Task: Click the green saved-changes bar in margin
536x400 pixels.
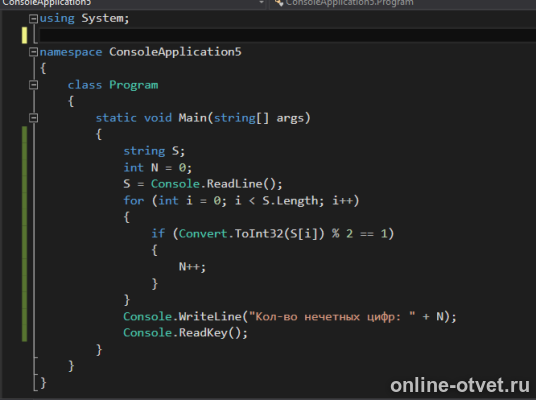Action: (24, 234)
